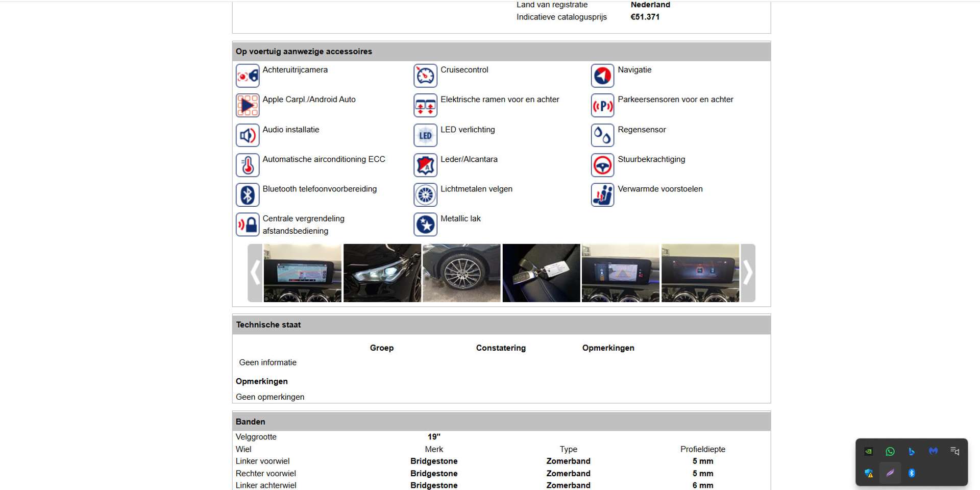Show next photos with right carousel arrow
The width and height of the screenshot is (980, 490).
click(748, 273)
